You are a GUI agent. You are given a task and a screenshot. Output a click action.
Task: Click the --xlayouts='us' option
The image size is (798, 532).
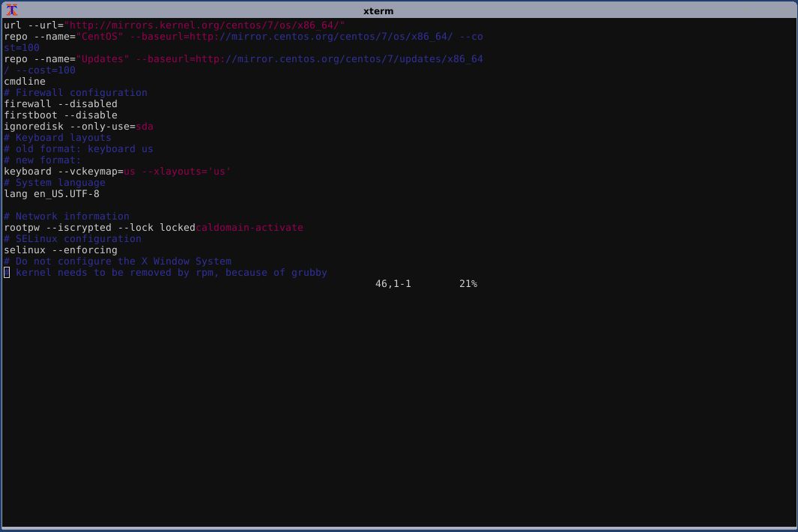187,171
